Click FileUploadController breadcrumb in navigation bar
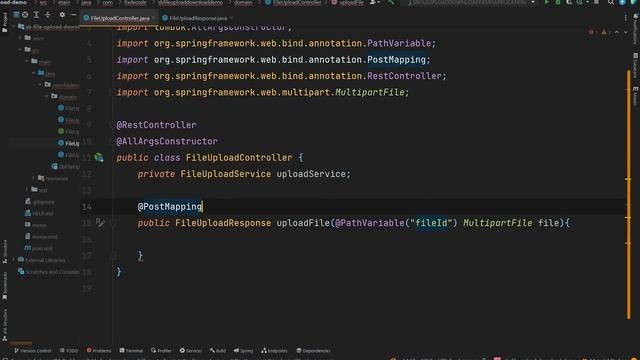 293,2
